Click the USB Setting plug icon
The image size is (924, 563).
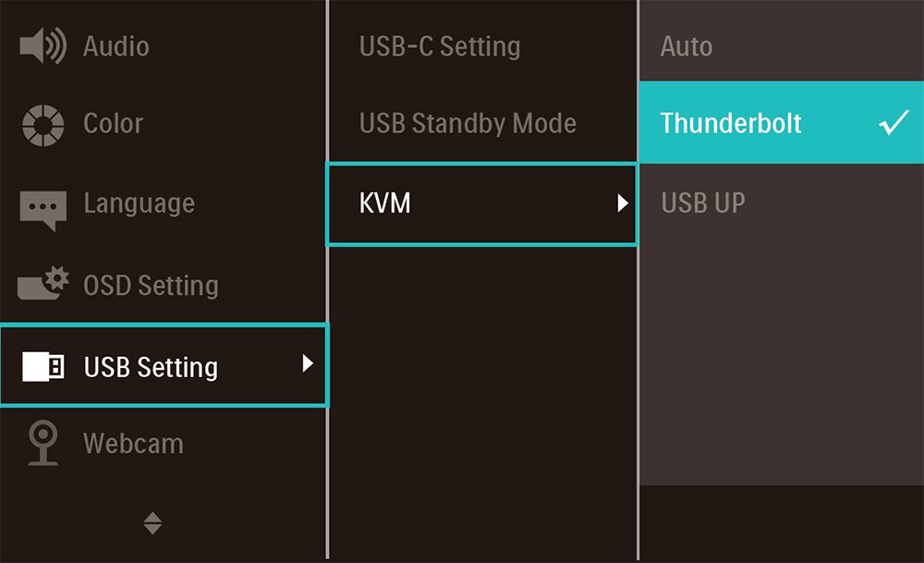pyautogui.click(x=43, y=367)
